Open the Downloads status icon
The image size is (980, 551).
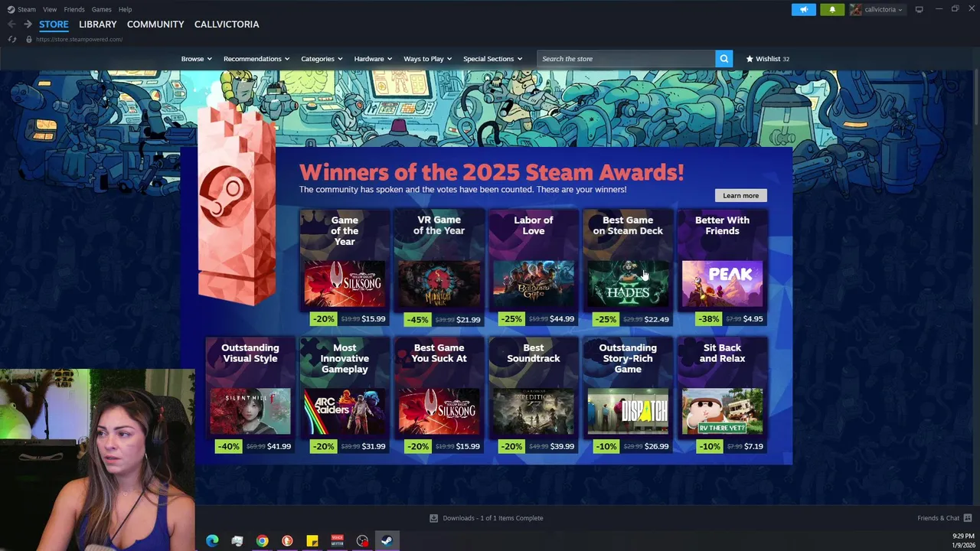[434, 518]
